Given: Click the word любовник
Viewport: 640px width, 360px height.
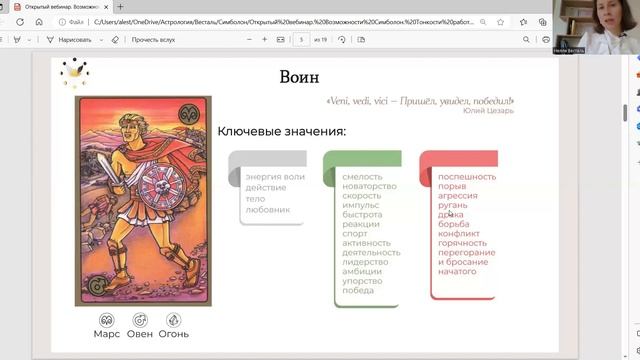Looking at the screenshot, I should pyautogui.click(x=268, y=210).
